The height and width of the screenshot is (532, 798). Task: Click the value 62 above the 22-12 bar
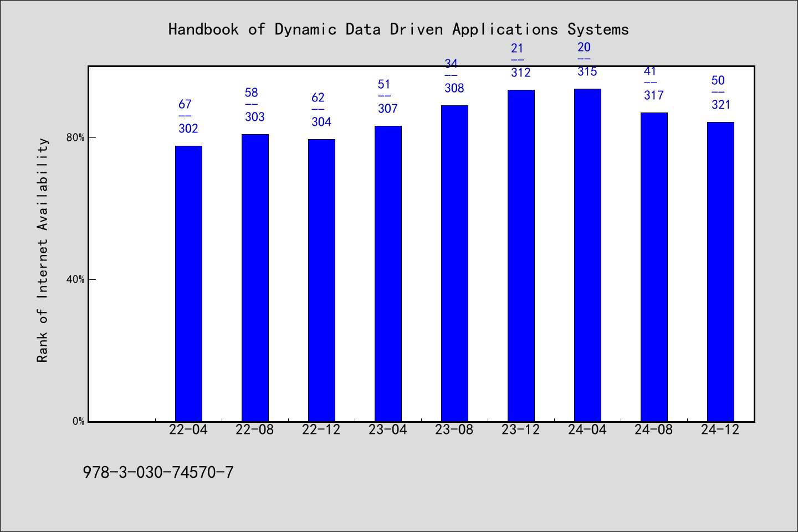tap(318, 98)
